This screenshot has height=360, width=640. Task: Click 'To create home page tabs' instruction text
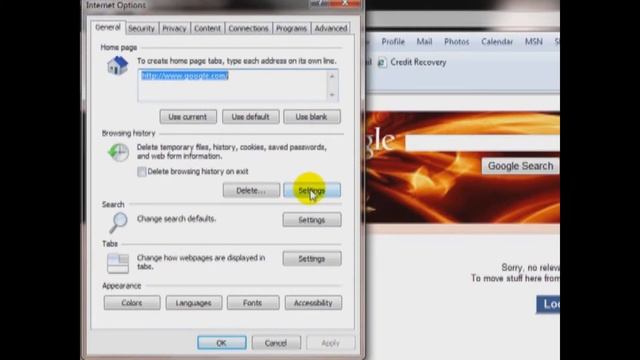(x=237, y=61)
